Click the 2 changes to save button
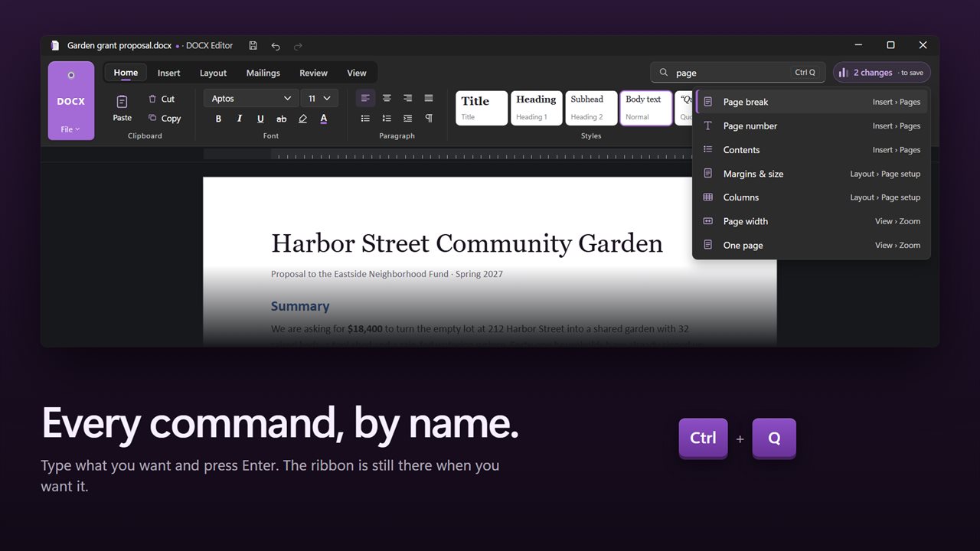The height and width of the screenshot is (551, 980). tap(882, 73)
